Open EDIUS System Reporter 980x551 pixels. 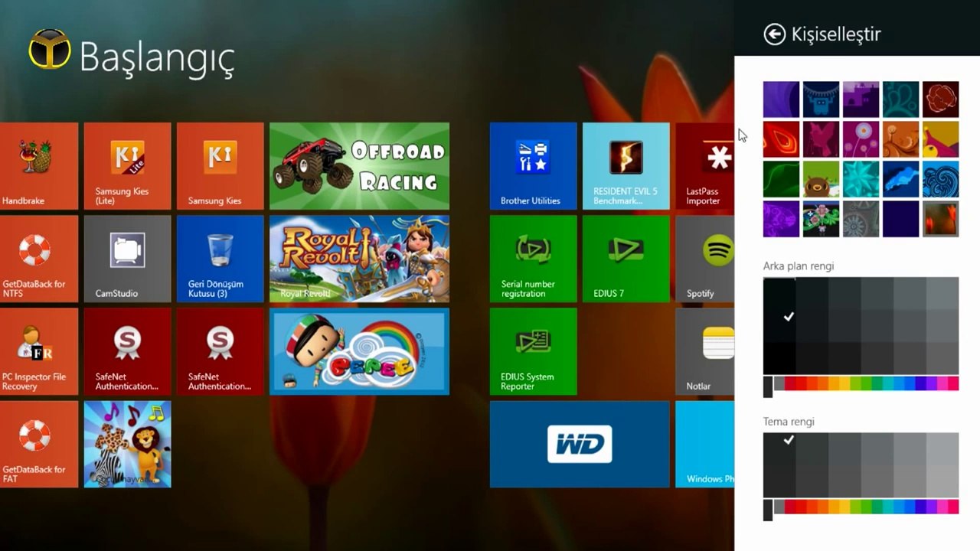(533, 351)
